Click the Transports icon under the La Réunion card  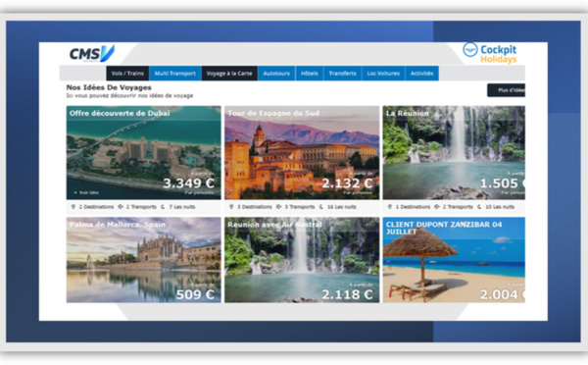437,206
